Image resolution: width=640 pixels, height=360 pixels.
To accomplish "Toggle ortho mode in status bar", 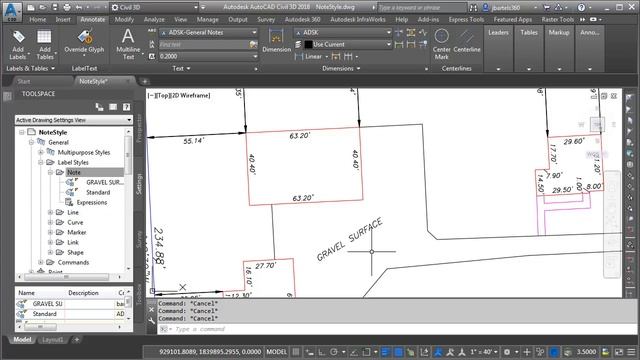I will tap(322, 352).
